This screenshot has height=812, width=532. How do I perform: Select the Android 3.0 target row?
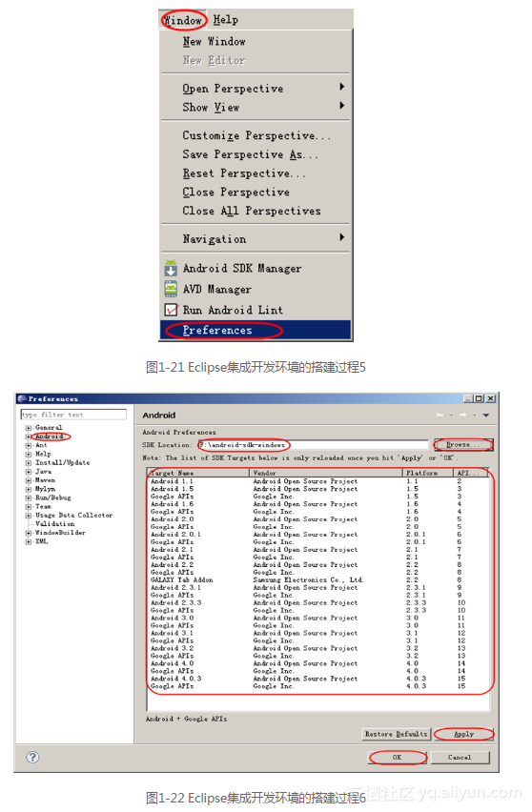pyautogui.click(x=318, y=618)
